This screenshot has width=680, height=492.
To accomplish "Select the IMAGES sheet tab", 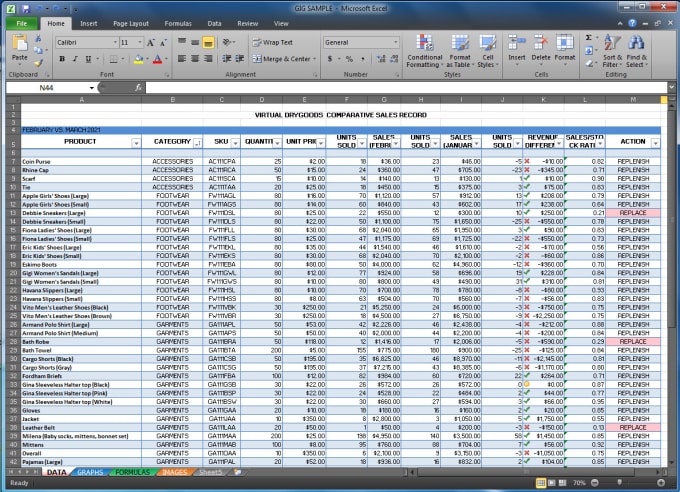I will click(174, 472).
